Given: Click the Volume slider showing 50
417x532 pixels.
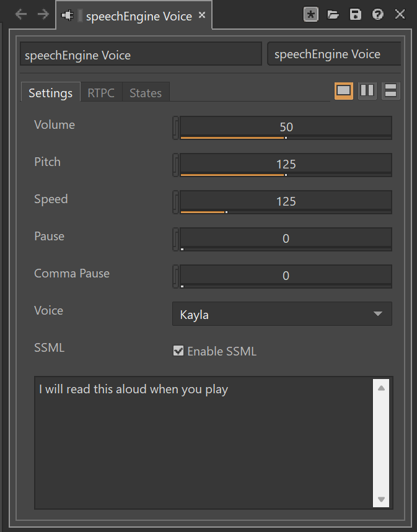Looking at the screenshot, I should coord(286,128).
